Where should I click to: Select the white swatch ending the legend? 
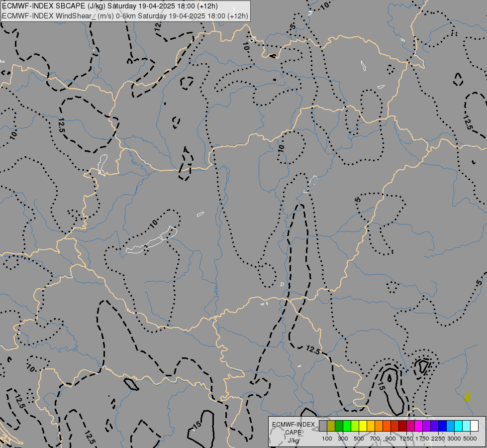pos(474,426)
